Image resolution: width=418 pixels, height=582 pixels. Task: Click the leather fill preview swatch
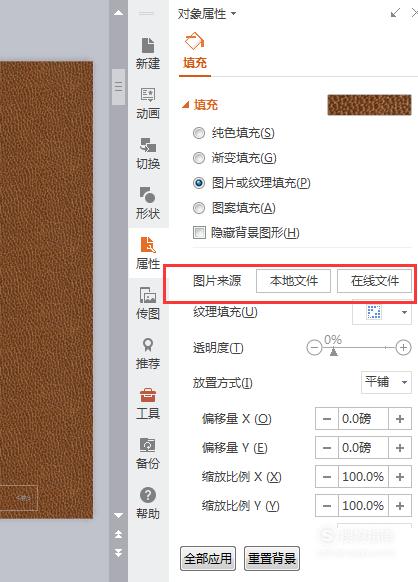click(x=369, y=105)
